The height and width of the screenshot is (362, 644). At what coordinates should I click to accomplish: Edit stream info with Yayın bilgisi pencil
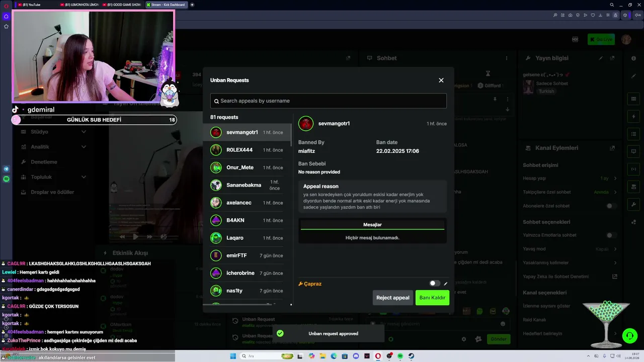click(601, 58)
